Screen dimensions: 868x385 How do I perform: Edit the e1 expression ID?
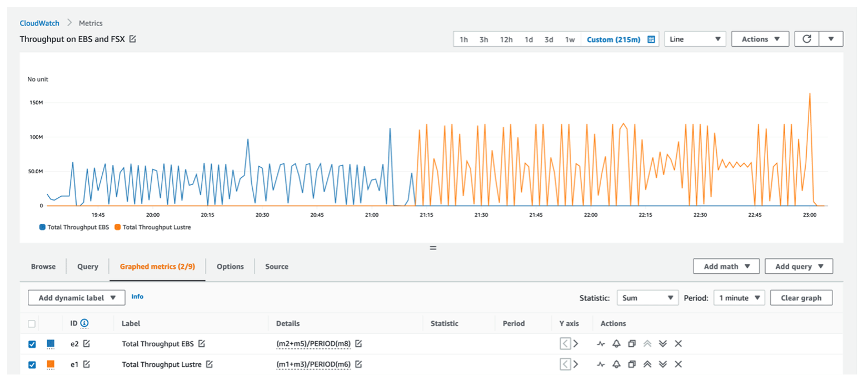click(86, 364)
